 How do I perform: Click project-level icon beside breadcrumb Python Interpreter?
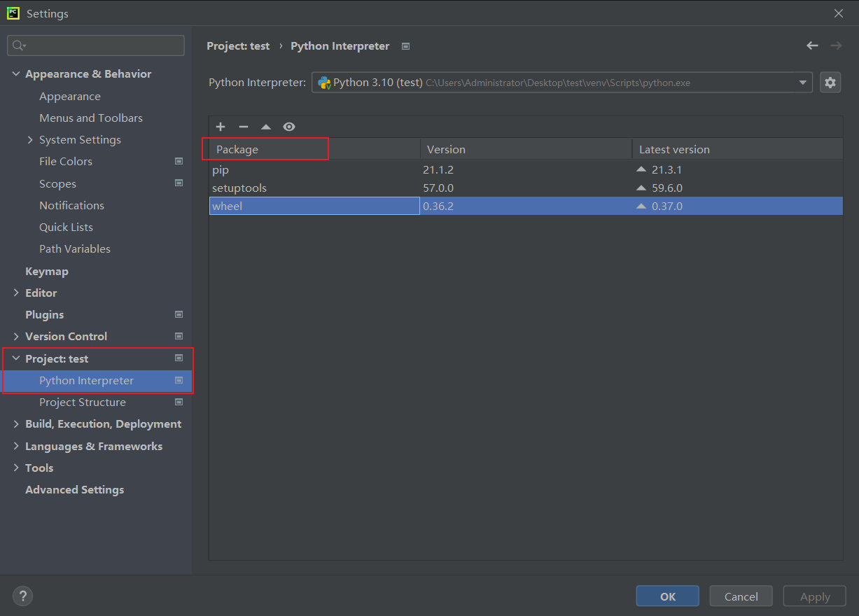point(405,46)
